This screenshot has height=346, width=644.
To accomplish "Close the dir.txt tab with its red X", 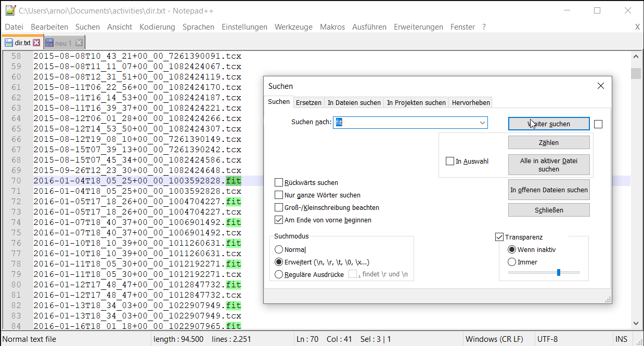I will pyautogui.click(x=36, y=43).
